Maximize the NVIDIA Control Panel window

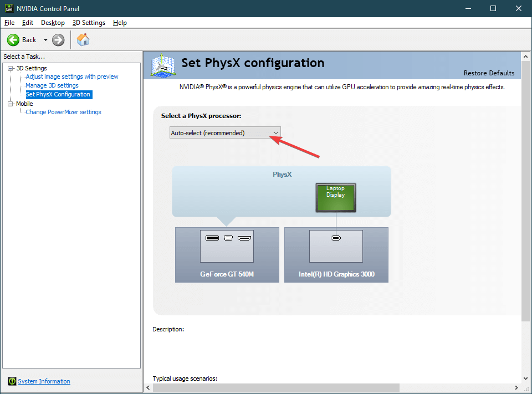pyautogui.click(x=493, y=8)
